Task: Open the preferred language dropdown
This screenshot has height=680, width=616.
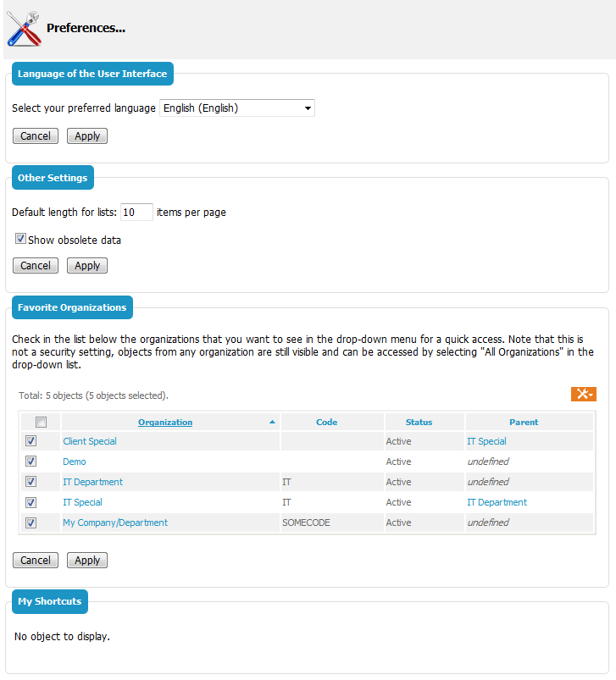Action: point(237,108)
